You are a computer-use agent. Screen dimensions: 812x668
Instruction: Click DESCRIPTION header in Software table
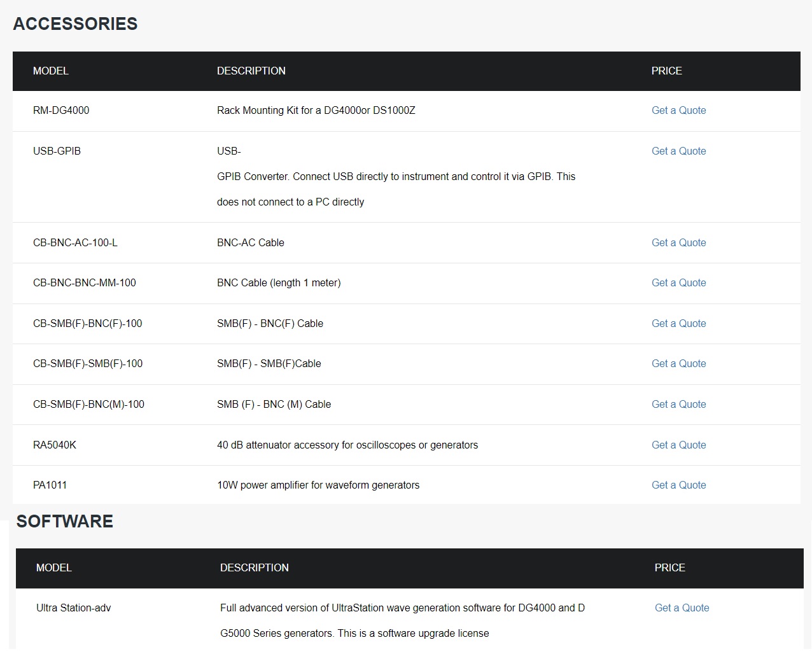tap(255, 567)
